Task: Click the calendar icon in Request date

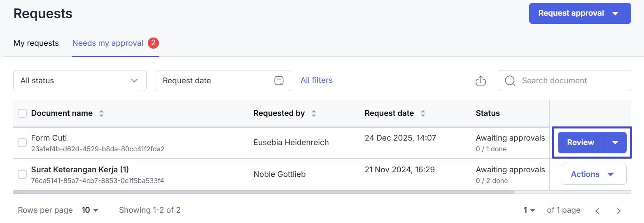Action: (x=279, y=80)
